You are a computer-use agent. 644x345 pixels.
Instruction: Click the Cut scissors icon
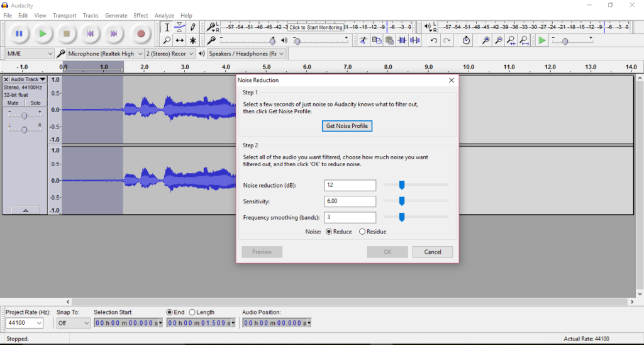coord(363,40)
